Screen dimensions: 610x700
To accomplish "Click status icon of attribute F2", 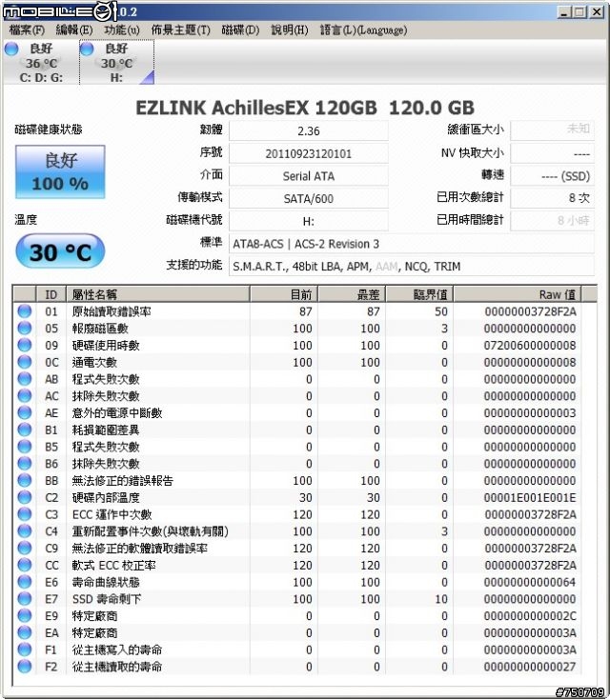I will (25, 667).
